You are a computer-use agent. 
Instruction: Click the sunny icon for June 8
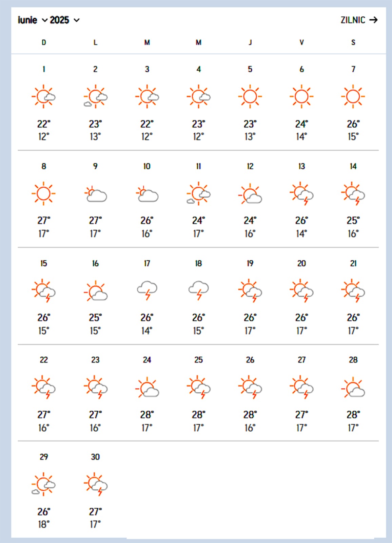(44, 193)
